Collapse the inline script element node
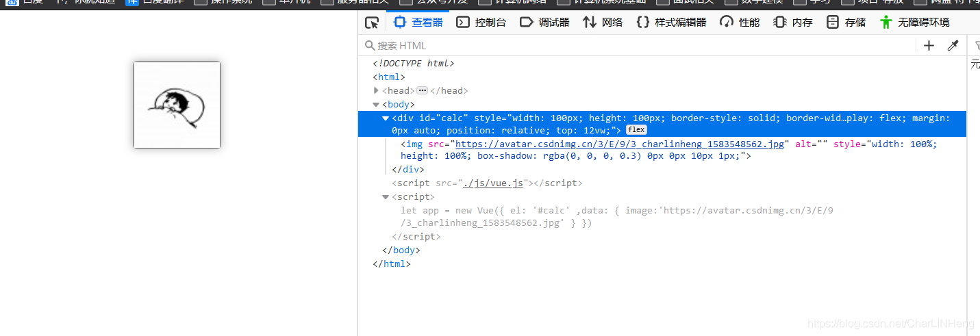The width and height of the screenshot is (980, 336). (386, 197)
